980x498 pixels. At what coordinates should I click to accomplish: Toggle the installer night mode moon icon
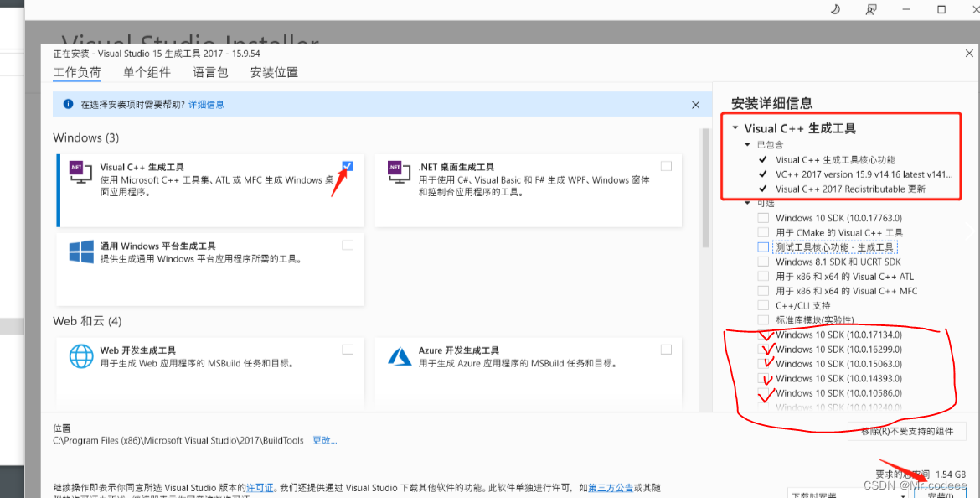(x=835, y=9)
